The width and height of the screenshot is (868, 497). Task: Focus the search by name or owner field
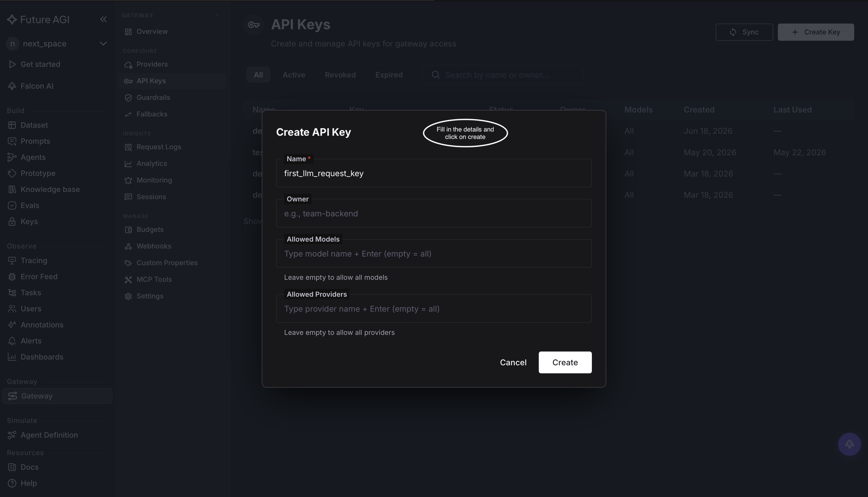[502, 75]
